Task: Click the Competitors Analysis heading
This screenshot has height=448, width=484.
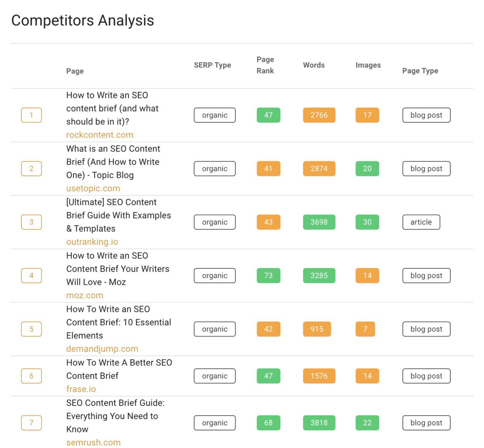Action: 82,20
